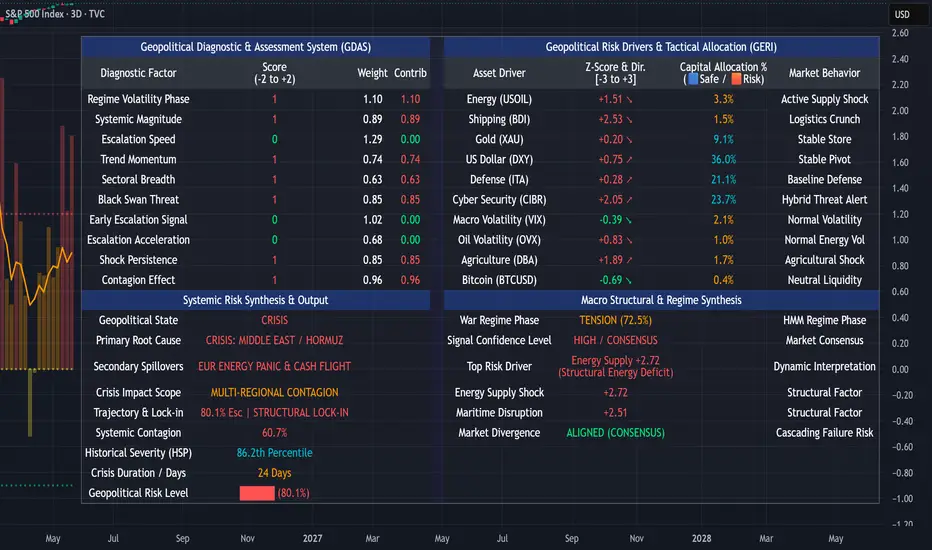Click the GDAS table header title

pos(256,47)
